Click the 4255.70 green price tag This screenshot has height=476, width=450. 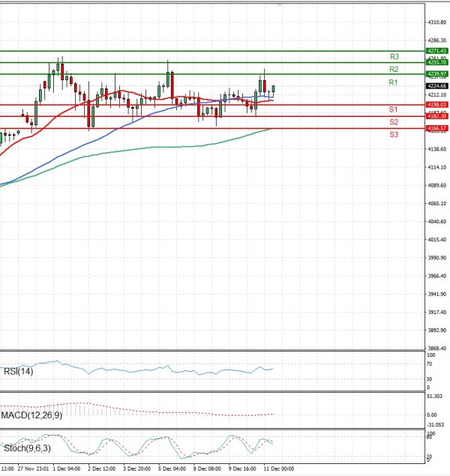click(x=436, y=63)
